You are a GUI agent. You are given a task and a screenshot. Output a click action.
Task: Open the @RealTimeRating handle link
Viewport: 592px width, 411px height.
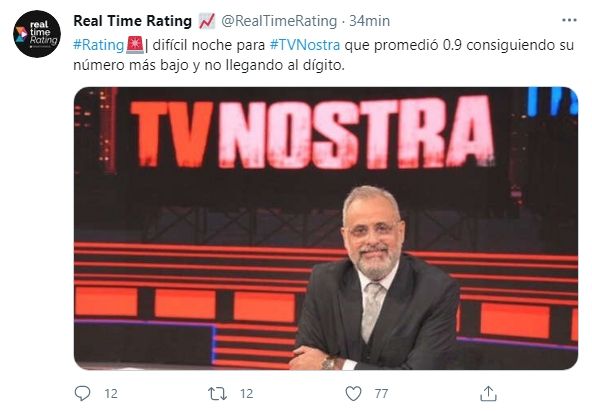[279, 21]
